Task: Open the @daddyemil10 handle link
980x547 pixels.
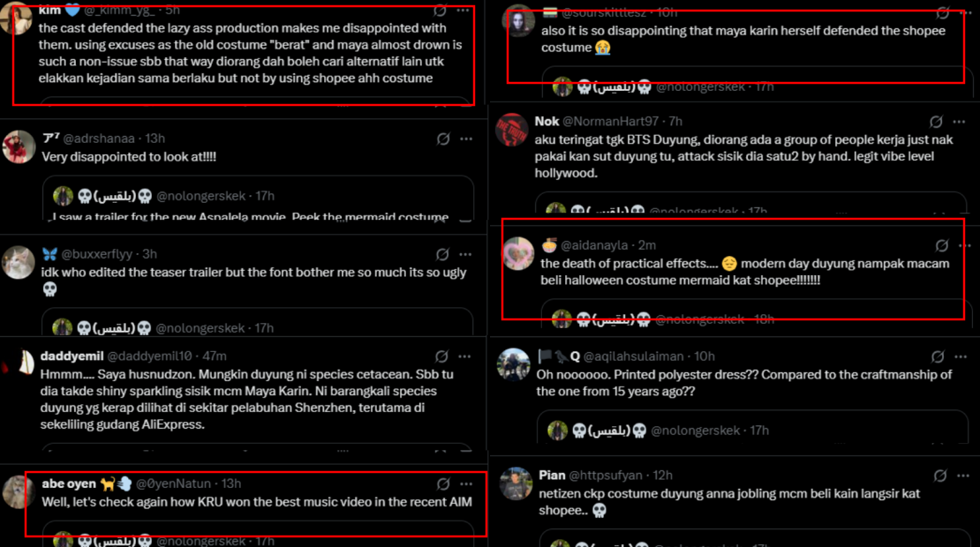Action: pyautogui.click(x=149, y=356)
